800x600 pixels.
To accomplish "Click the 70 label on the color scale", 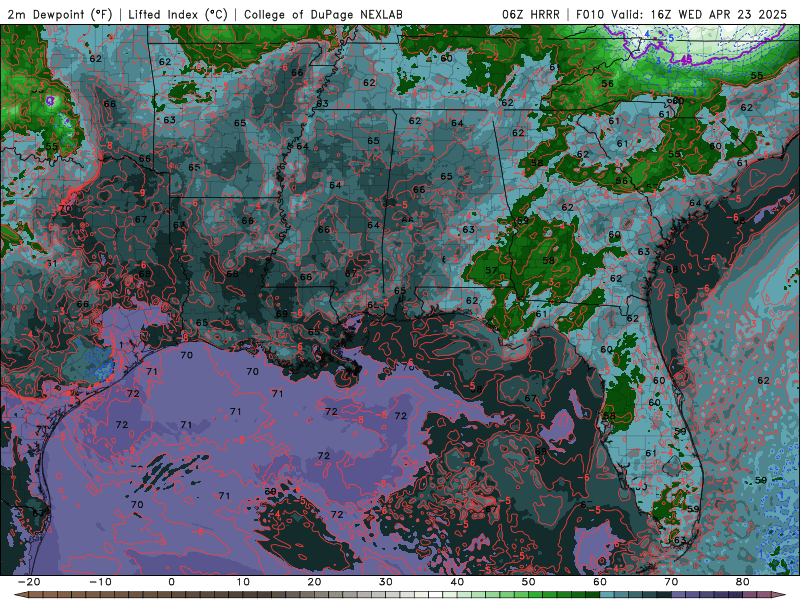I will click(671, 582).
